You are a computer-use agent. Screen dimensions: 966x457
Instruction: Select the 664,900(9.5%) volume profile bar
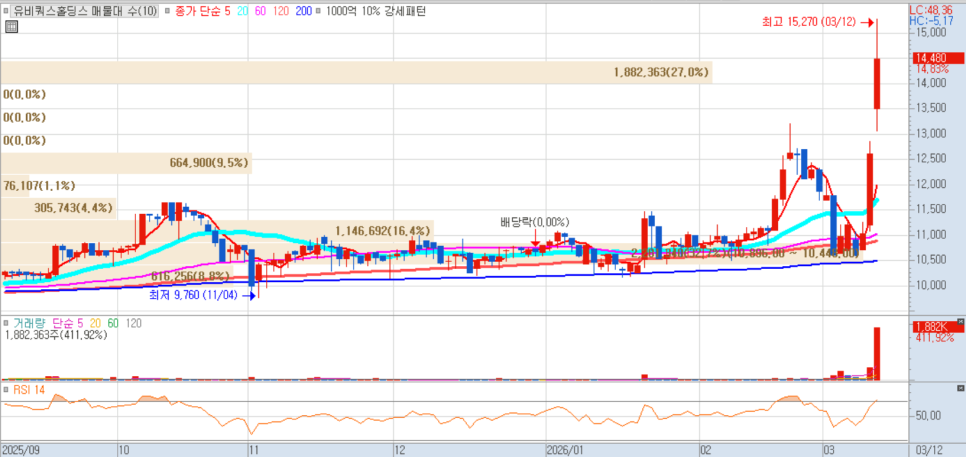[x=126, y=163]
